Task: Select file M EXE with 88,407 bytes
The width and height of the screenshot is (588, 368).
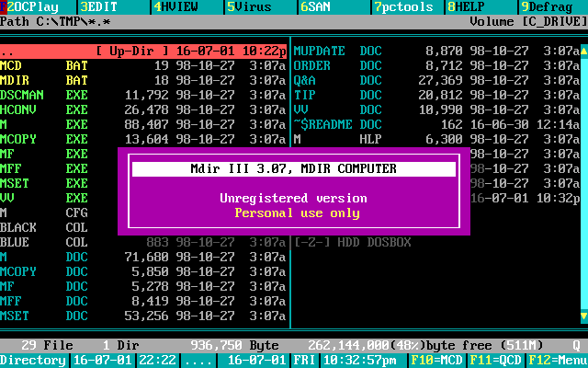Action: 143,124
